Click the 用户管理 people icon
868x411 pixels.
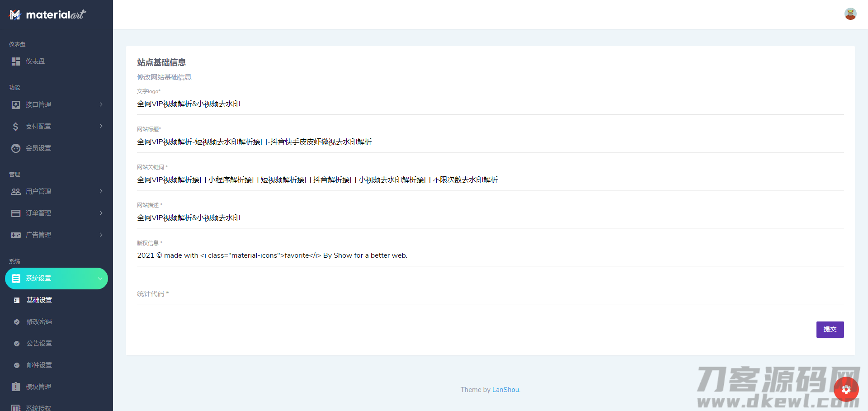tap(16, 192)
